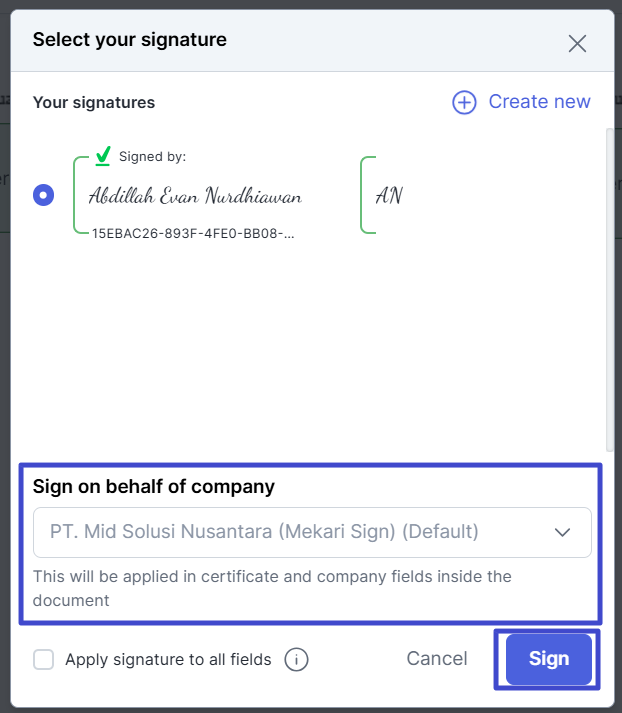Click the Select your signature title
Image resolution: width=622 pixels, height=713 pixels.
130,41
